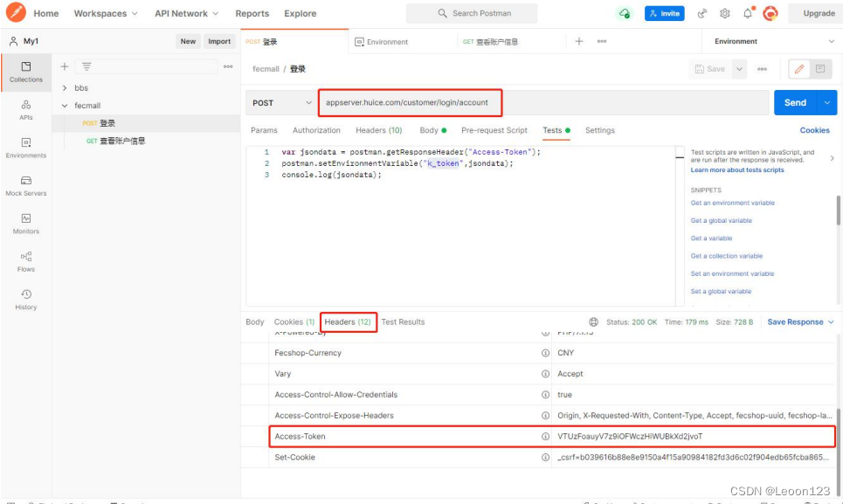Image resolution: width=843 pixels, height=504 pixels.
Task: Click info icon for Set-Cookie header
Action: coord(545,457)
